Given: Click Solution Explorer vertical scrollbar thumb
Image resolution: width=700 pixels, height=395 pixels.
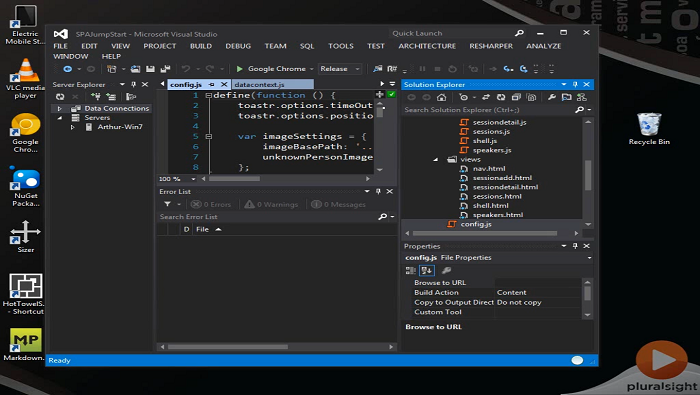Looking at the screenshot, I should point(588,175).
